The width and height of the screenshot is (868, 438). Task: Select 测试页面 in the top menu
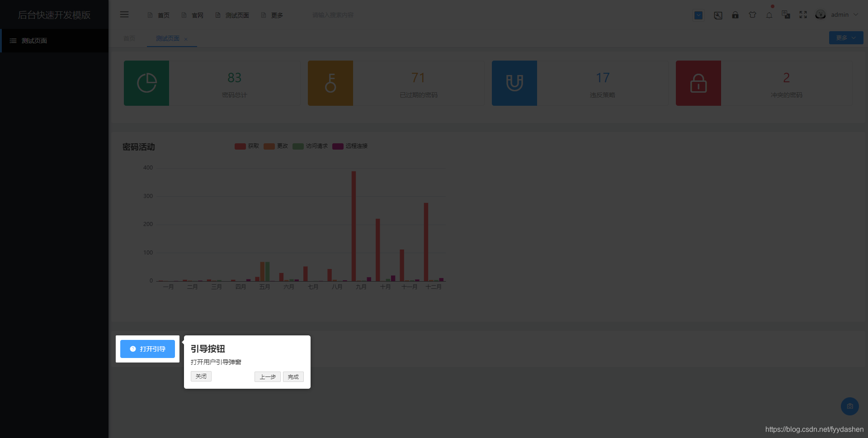click(x=232, y=15)
